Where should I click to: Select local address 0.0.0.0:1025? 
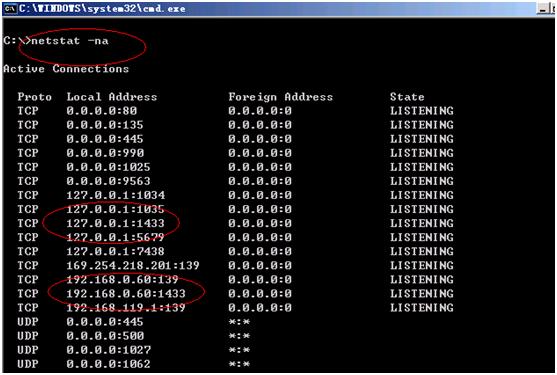(x=108, y=167)
